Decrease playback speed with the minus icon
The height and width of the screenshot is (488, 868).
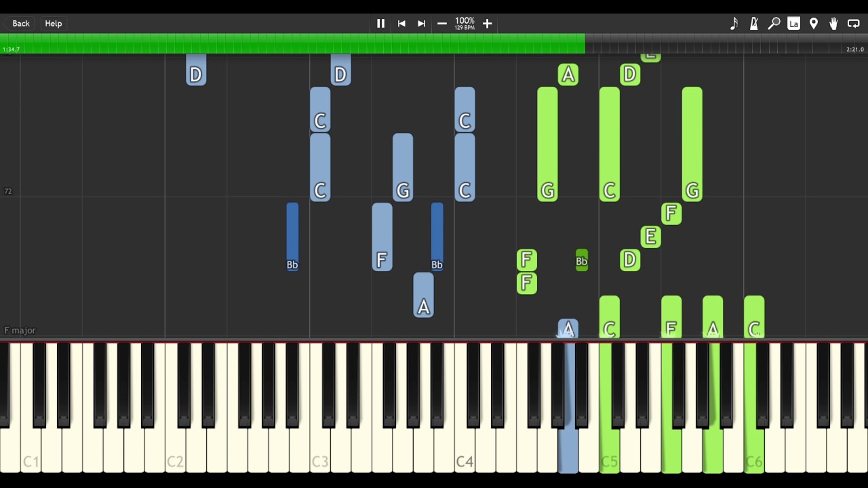(x=442, y=24)
